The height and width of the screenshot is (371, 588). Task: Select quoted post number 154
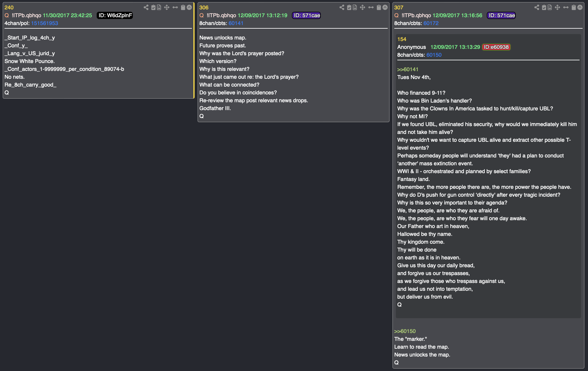click(402, 39)
